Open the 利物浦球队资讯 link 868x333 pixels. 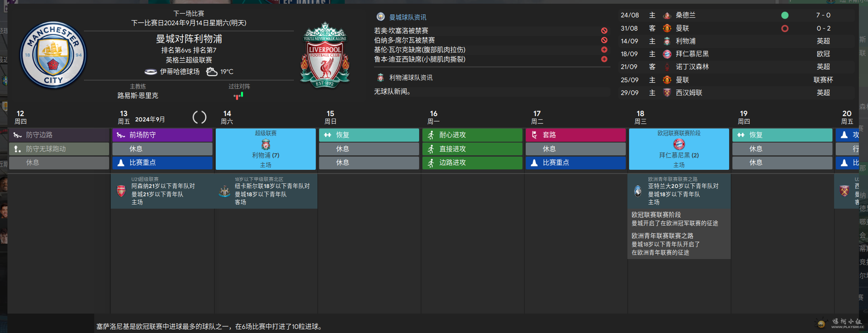pyautogui.click(x=411, y=78)
